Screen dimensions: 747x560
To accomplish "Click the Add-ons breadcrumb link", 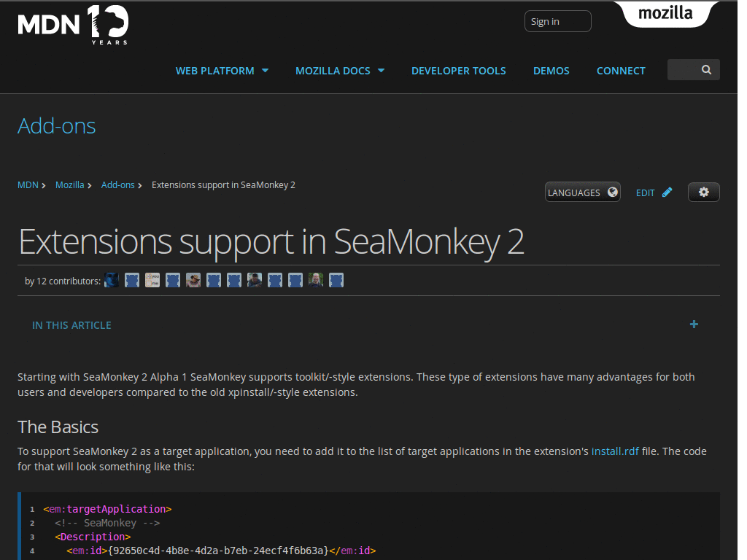I will coord(117,184).
